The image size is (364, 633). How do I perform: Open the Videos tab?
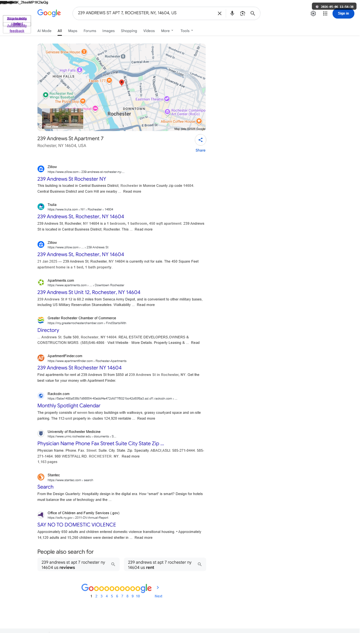[149, 31]
